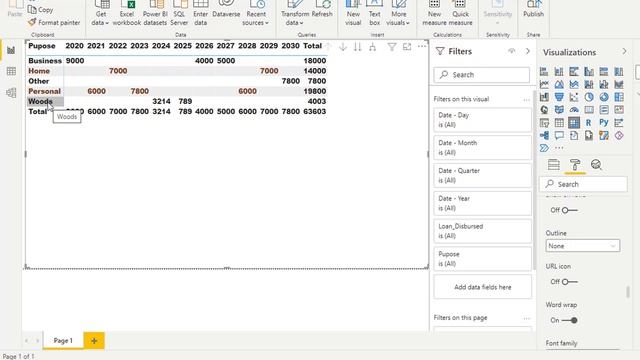Image resolution: width=640 pixels, height=360 pixels.
Task: Select area chart visualization
Action: tap(559, 84)
